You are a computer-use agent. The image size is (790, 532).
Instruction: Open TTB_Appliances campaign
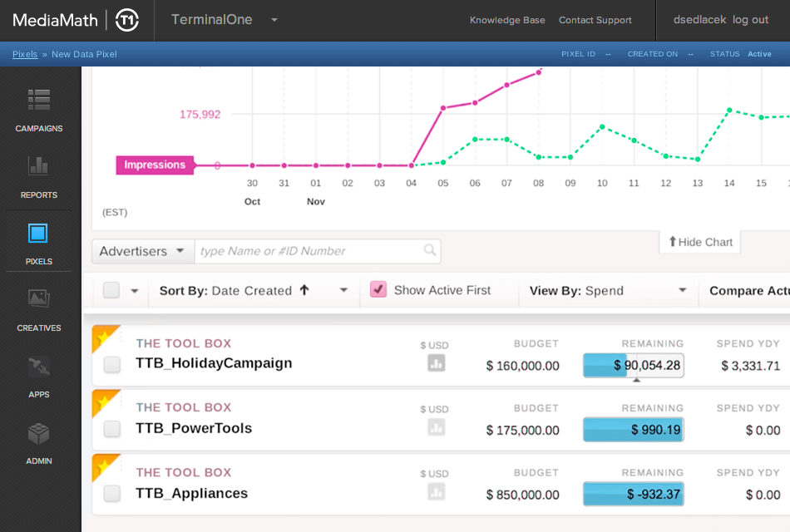191,493
